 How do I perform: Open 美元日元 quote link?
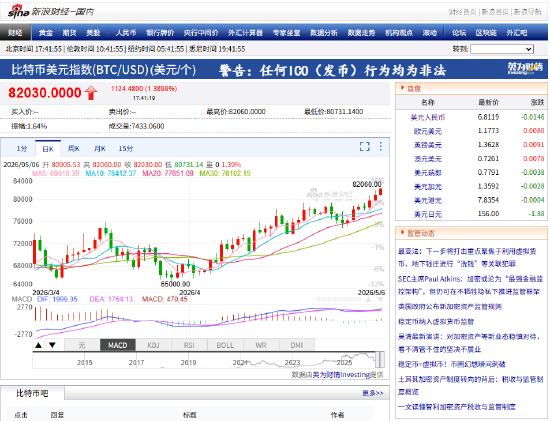[428, 214]
